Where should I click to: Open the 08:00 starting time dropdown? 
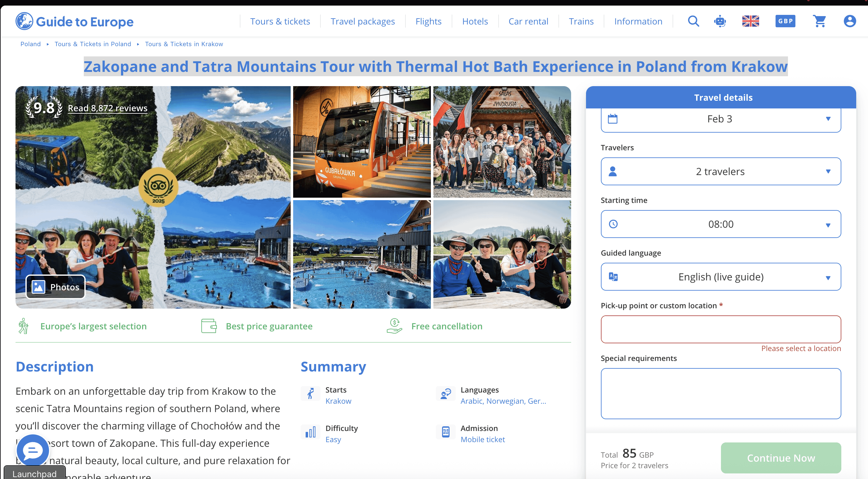click(720, 224)
